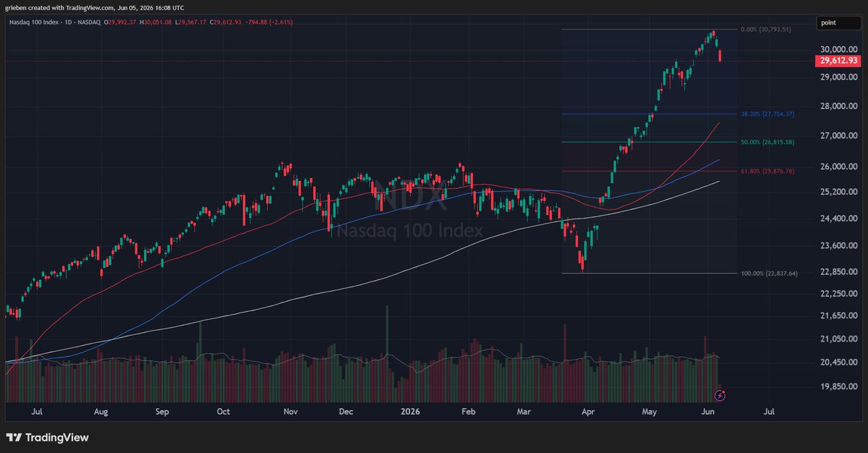Click the purple lightning bolt icon
Viewport: 868px width, 453px height.
pos(720,395)
